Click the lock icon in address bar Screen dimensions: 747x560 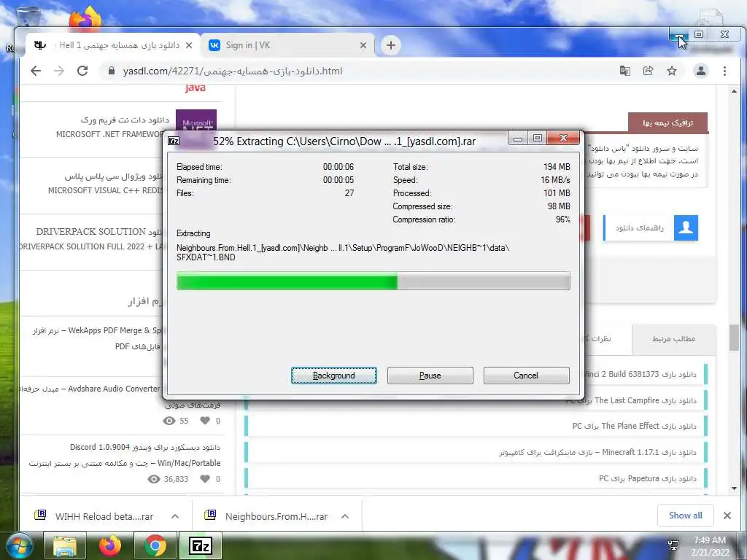coord(112,71)
